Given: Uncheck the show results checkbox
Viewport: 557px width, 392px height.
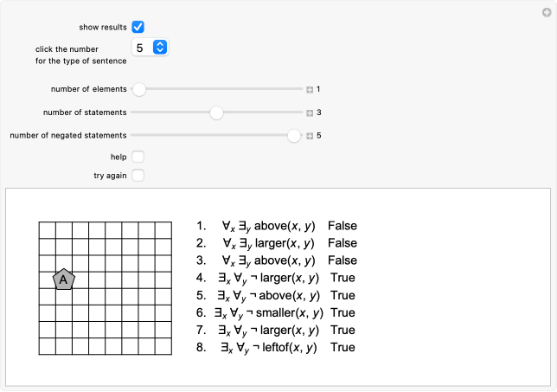Looking at the screenshot, I should click(x=138, y=28).
